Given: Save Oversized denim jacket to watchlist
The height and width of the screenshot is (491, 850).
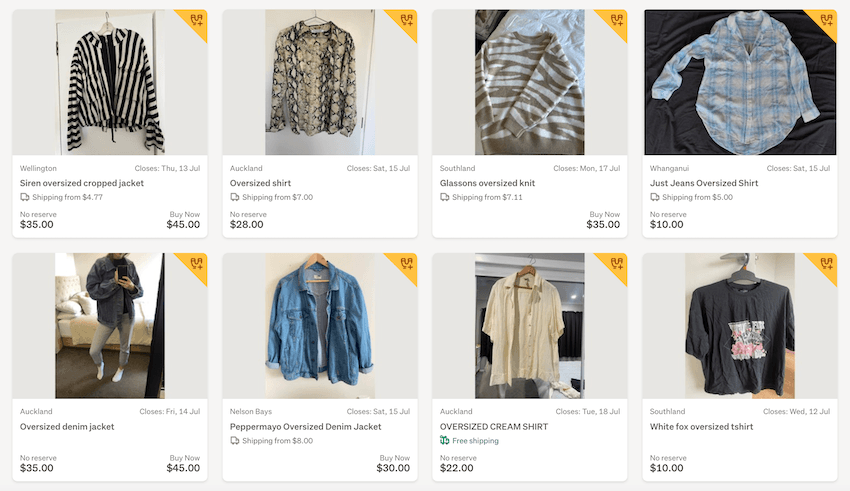Looking at the screenshot, I should (x=196, y=264).
